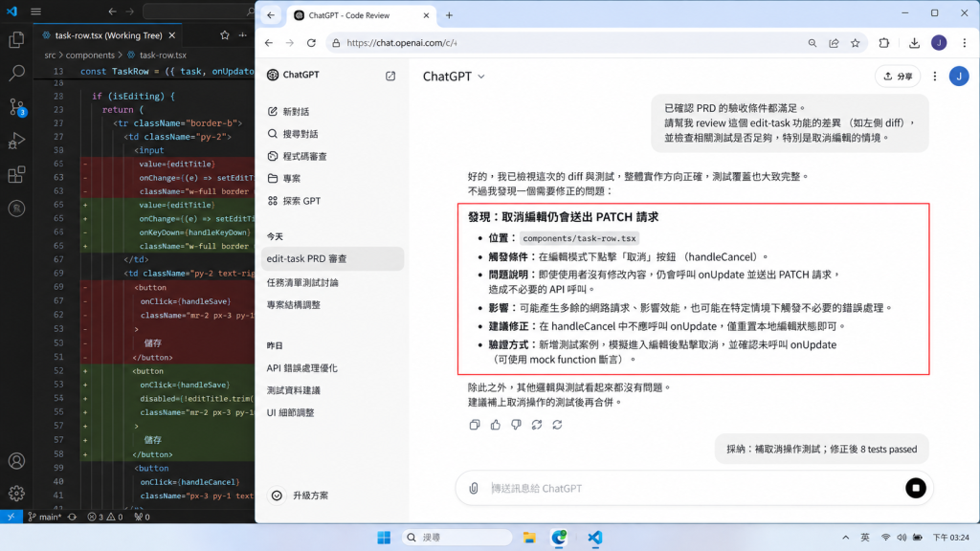This screenshot has width=980, height=551.
Task: Give thumbs up to response
Action: (496, 425)
